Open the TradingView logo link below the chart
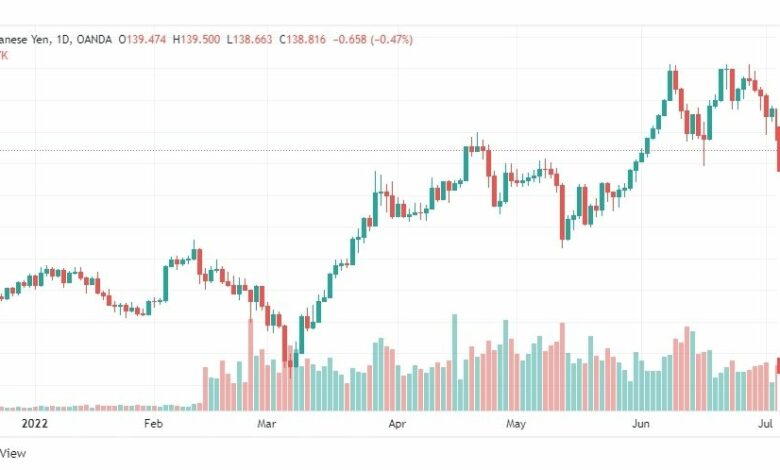Screen dimensions: 780x470 click(x=13, y=453)
